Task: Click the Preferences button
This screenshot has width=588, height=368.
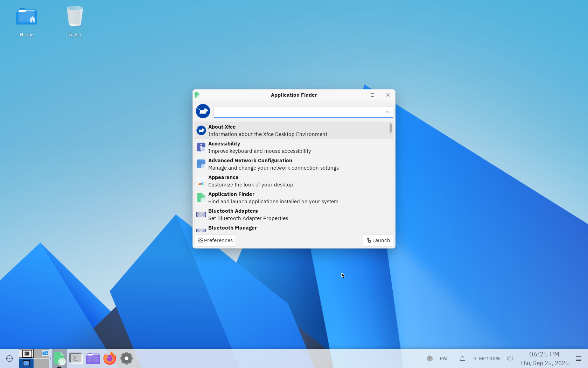Action: (x=215, y=240)
